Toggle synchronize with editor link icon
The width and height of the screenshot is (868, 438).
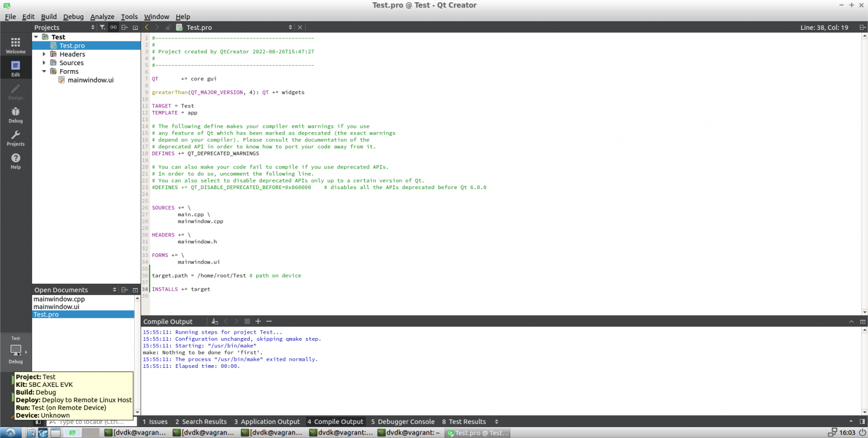click(113, 27)
